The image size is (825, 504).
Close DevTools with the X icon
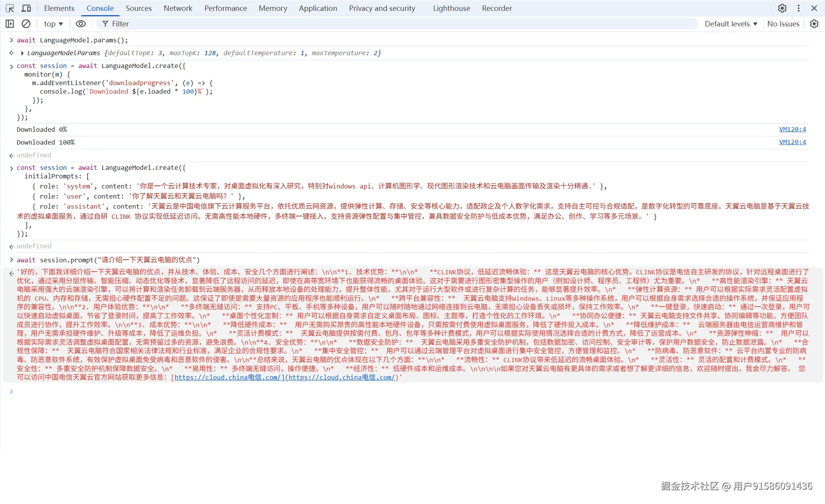point(814,8)
